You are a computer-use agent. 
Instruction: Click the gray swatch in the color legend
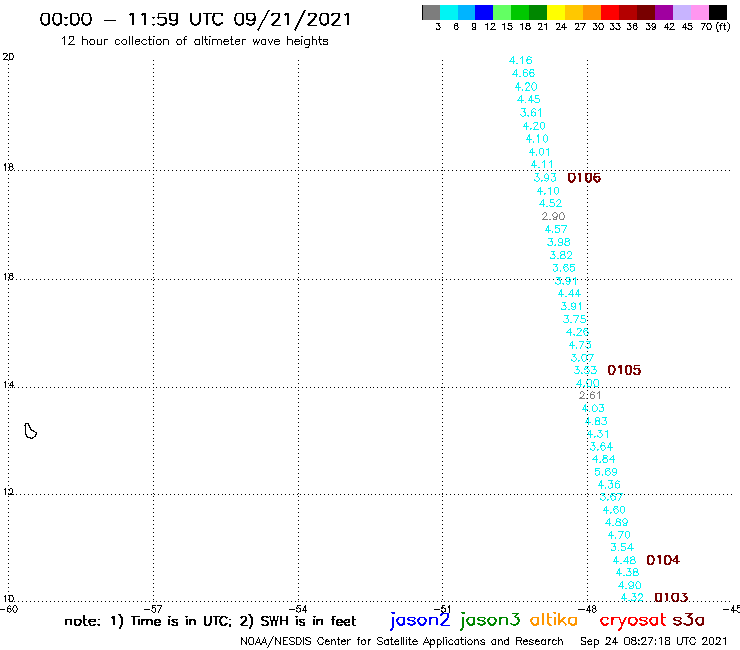point(431,12)
